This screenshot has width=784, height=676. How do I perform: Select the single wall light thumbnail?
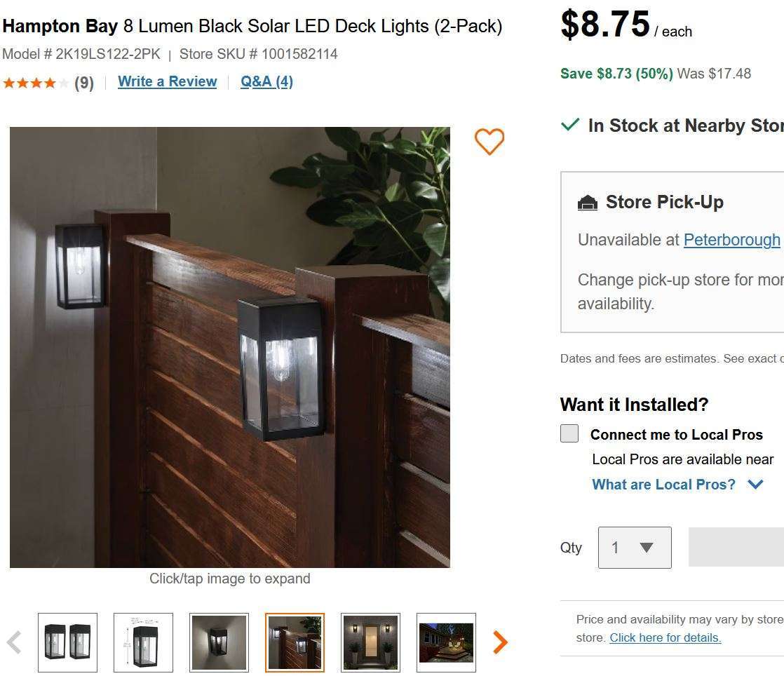click(x=219, y=642)
